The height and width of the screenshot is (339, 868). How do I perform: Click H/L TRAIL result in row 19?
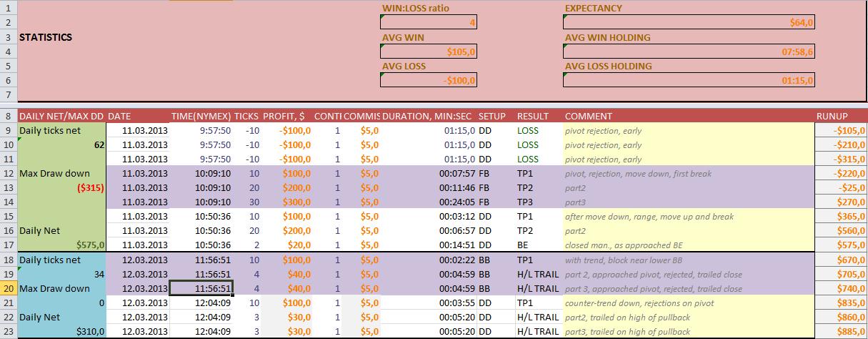(539, 275)
